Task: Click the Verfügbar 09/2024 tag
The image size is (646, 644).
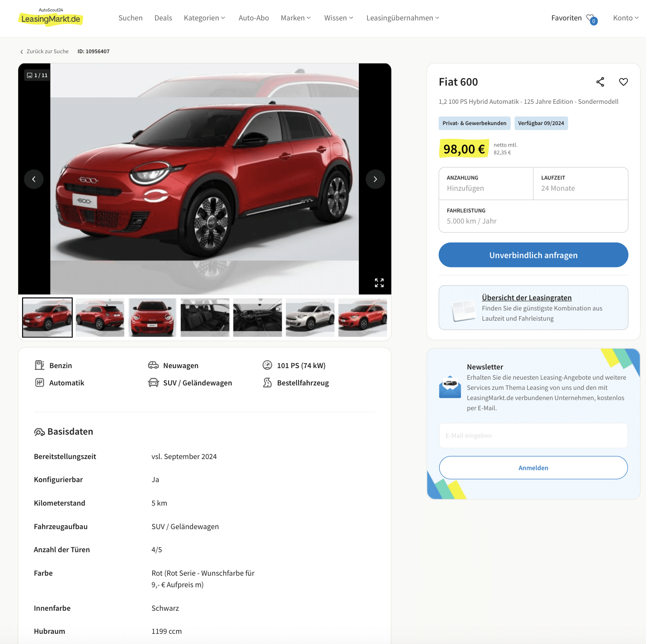Action: click(x=541, y=123)
